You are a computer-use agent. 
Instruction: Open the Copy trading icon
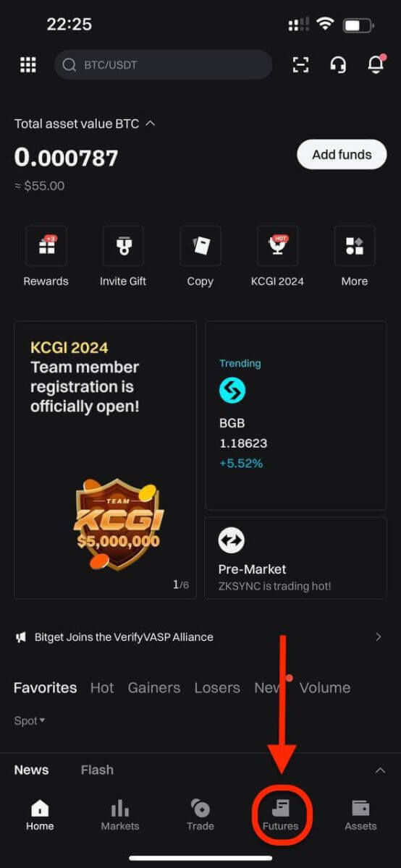(x=200, y=246)
